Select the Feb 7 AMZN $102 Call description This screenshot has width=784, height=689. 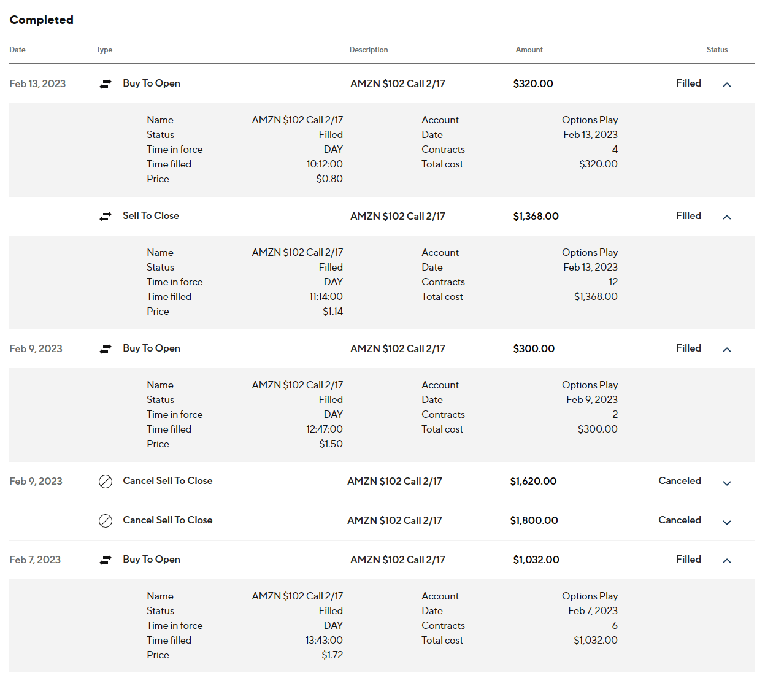pos(398,560)
